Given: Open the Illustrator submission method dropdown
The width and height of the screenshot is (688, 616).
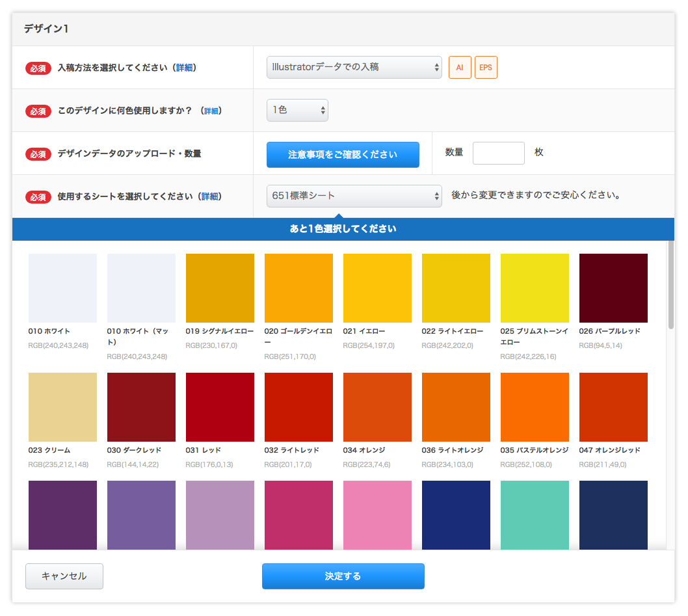Looking at the screenshot, I should tap(354, 67).
